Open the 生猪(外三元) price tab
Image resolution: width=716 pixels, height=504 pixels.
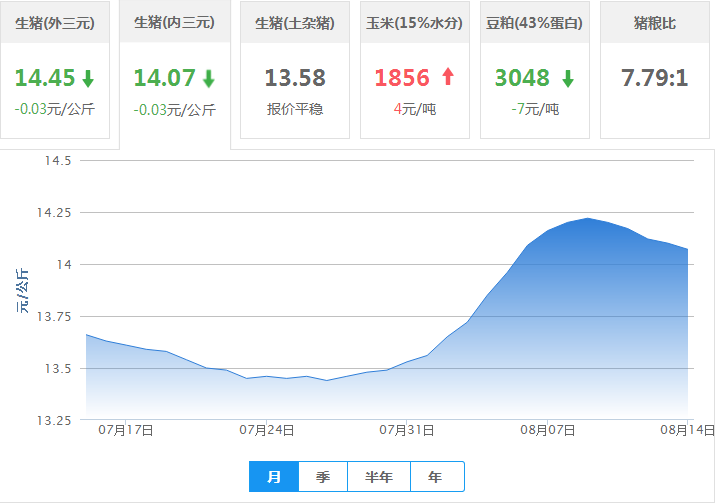[x=55, y=23]
